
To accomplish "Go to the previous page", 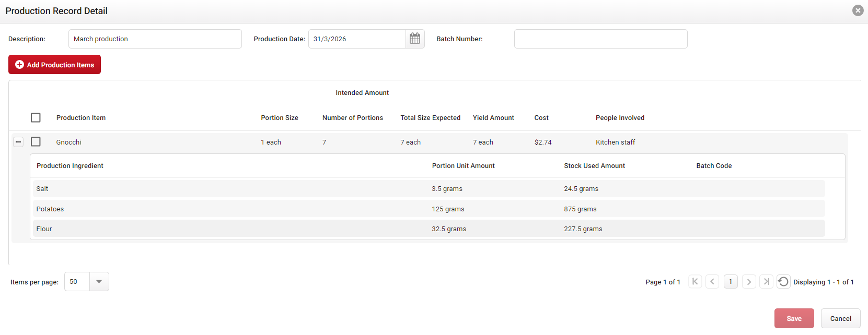I will (712, 282).
